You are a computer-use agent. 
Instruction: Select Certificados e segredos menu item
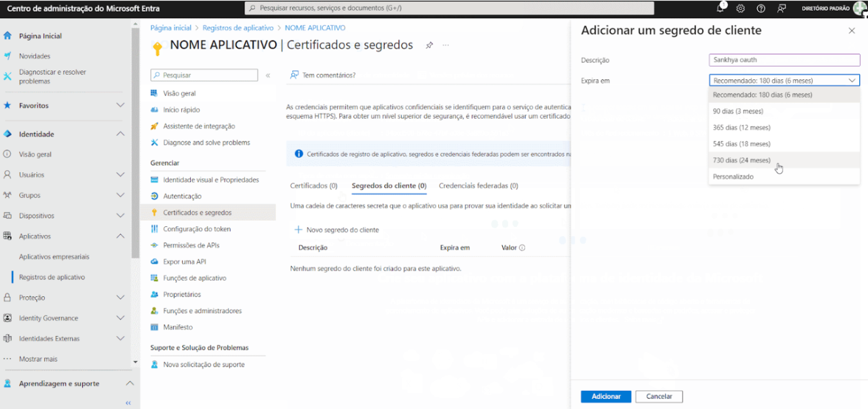click(x=197, y=213)
